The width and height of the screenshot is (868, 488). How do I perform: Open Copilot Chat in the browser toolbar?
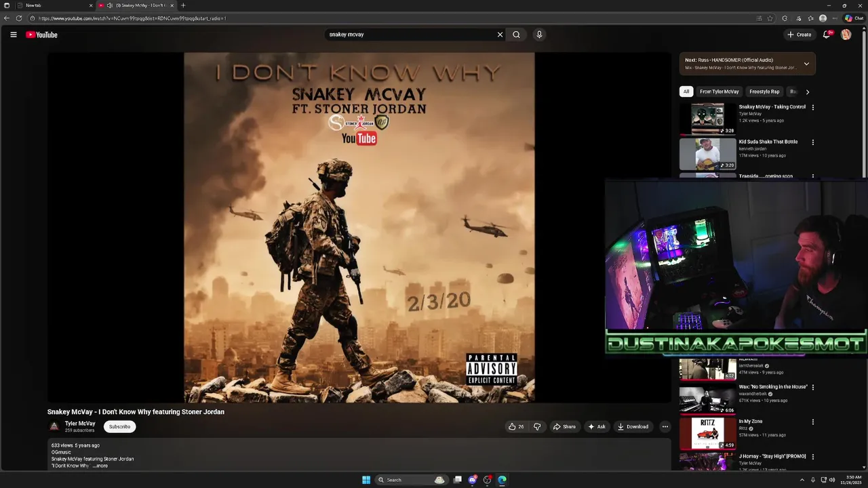[x=854, y=18]
